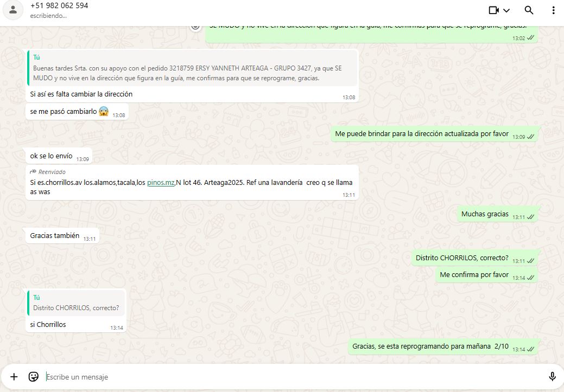Click the quoted 'Distrito CHORRILOS' reply preview
564x392 pixels.
76,303
